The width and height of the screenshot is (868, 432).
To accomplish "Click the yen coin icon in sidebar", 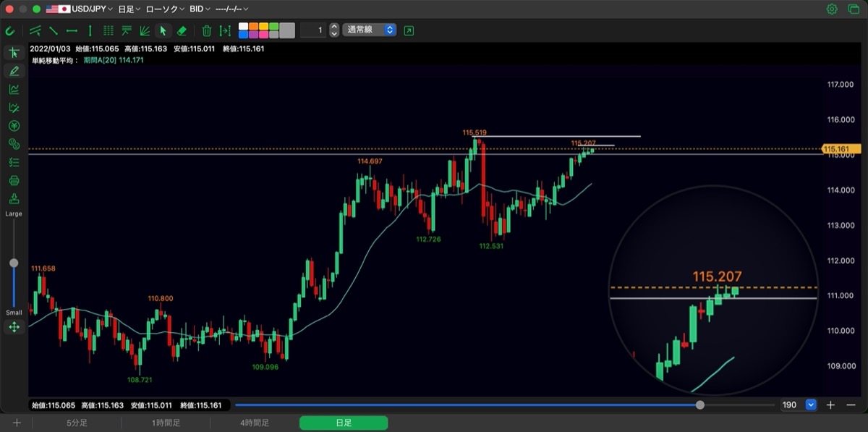I will coord(14,126).
